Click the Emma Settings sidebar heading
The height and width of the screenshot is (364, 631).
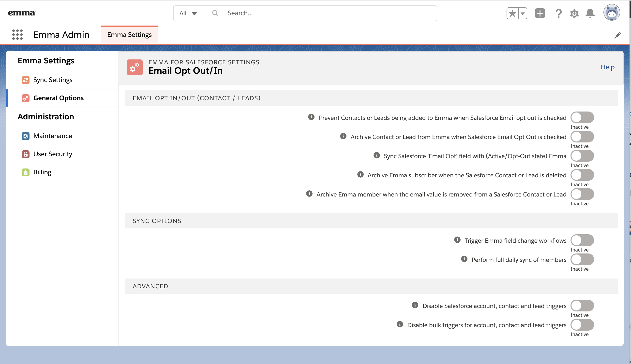tap(46, 61)
